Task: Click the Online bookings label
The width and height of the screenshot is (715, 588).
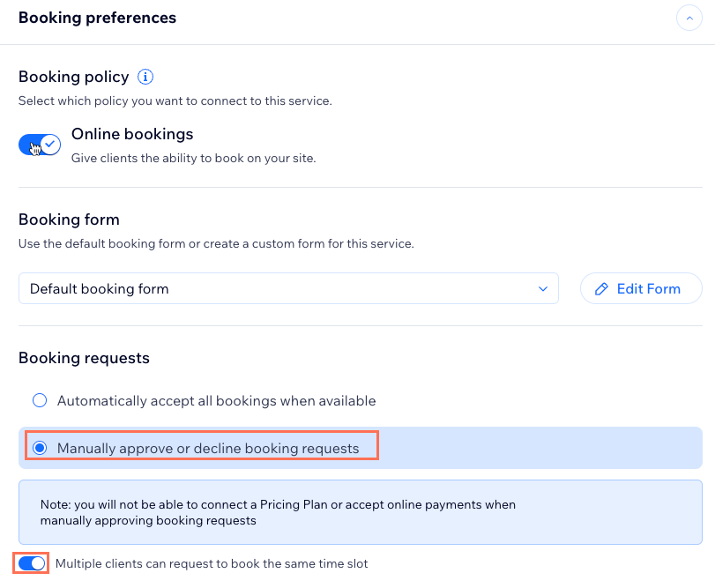Action: 132,134
